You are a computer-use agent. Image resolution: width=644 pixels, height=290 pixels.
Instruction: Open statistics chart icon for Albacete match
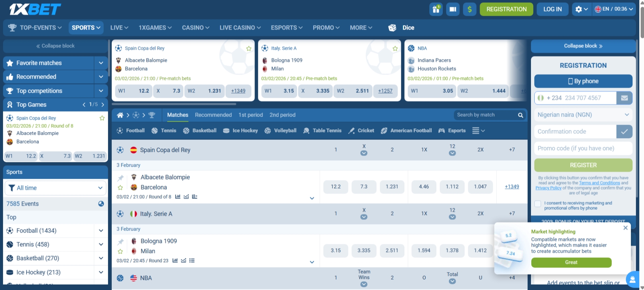[178, 197]
